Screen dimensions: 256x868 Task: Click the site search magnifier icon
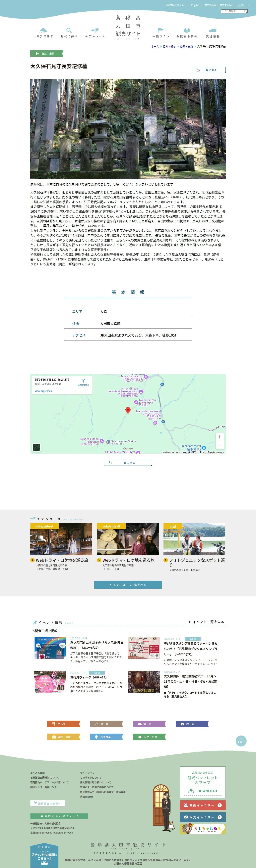[x=246, y=12]
